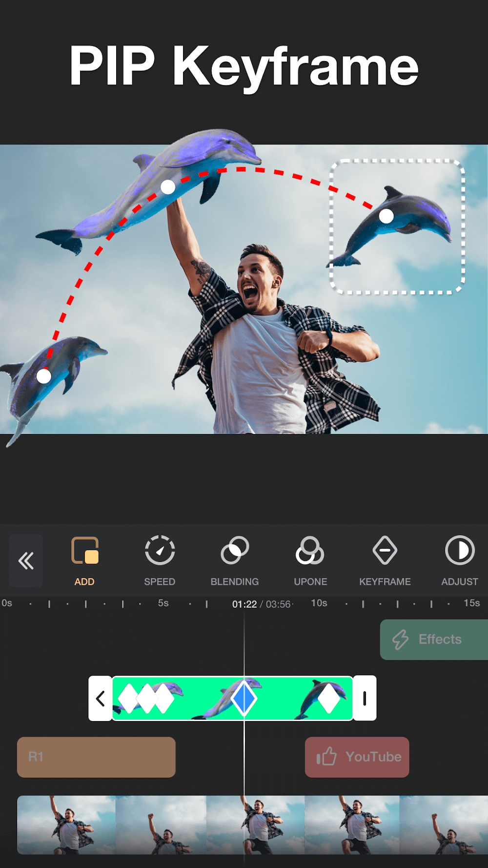Click the dolphin inside dashed selection box
This screenshot has height=868, width=488.
pyautogui.click(x=398, y=227)
